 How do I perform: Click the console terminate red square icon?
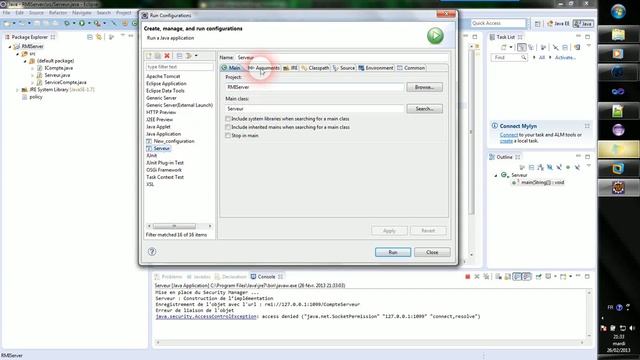coord(468,277)
